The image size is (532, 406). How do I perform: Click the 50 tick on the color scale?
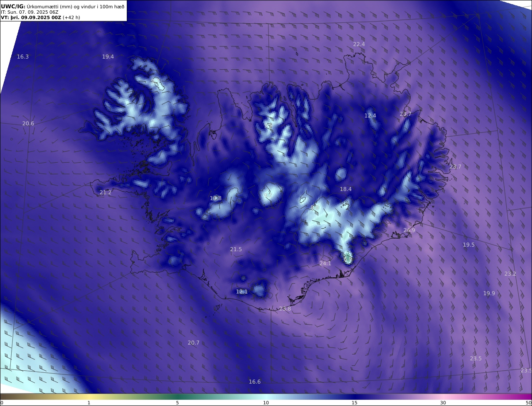click(x=529, y=403)
